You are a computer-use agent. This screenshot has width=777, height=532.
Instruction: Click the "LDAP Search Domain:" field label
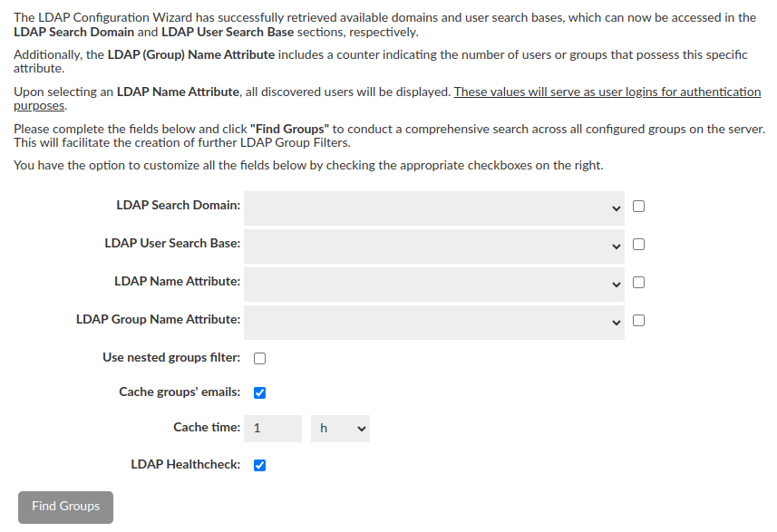coord(179,206)
